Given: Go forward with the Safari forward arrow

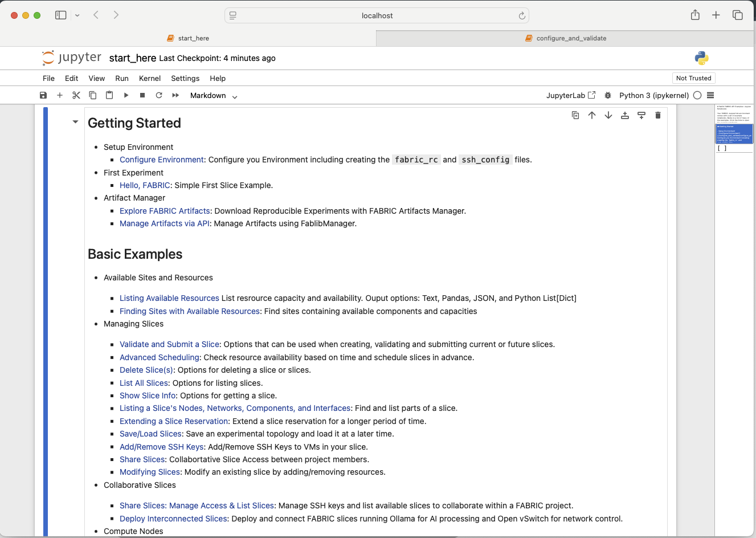Looking at the screenshot, I should 116,15.
